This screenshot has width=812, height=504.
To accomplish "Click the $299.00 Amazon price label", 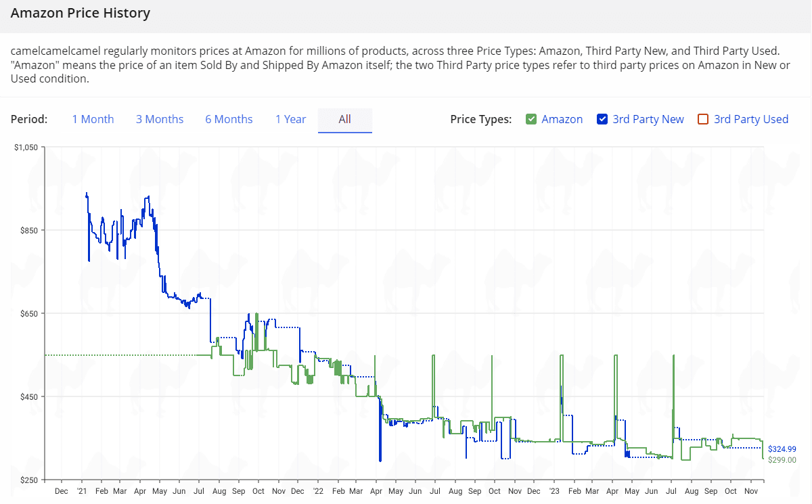I will 782,460.
